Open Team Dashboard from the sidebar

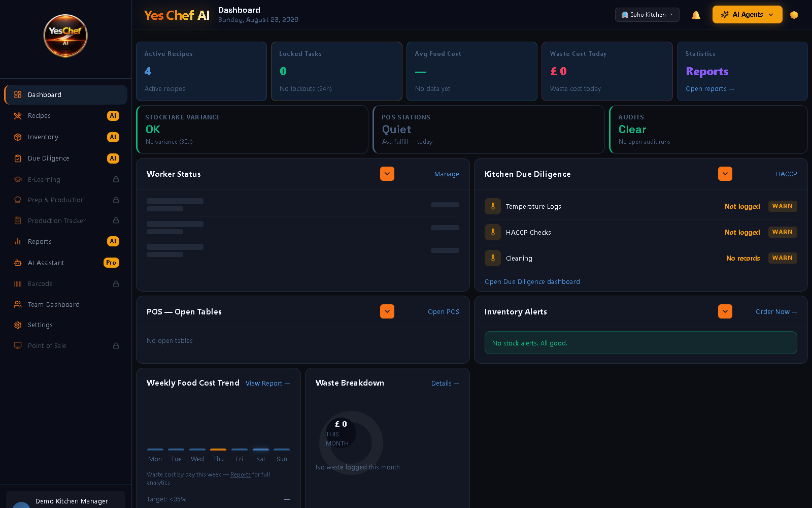pyautogui.click(x=65, y=304)
